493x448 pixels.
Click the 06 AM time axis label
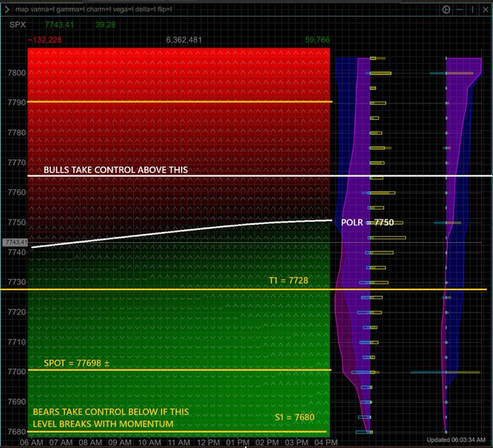(31, 443)
